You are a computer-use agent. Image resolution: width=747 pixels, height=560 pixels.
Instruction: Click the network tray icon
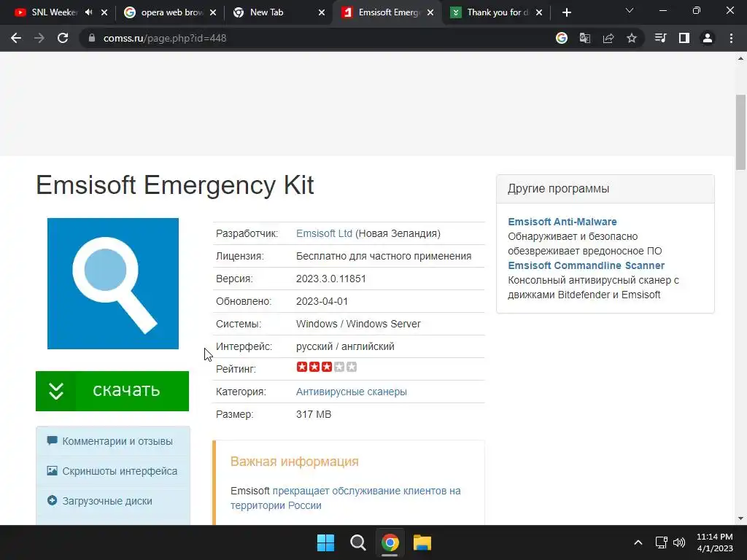(661, 542)
